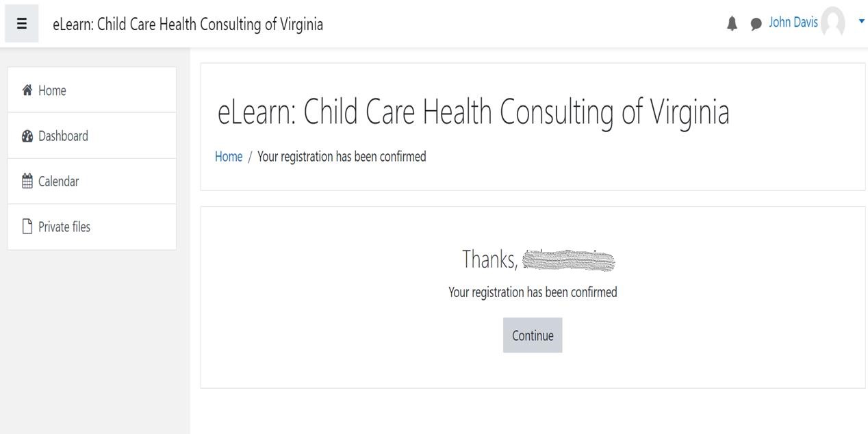Open notifications via the bell icon

point(731,23)
